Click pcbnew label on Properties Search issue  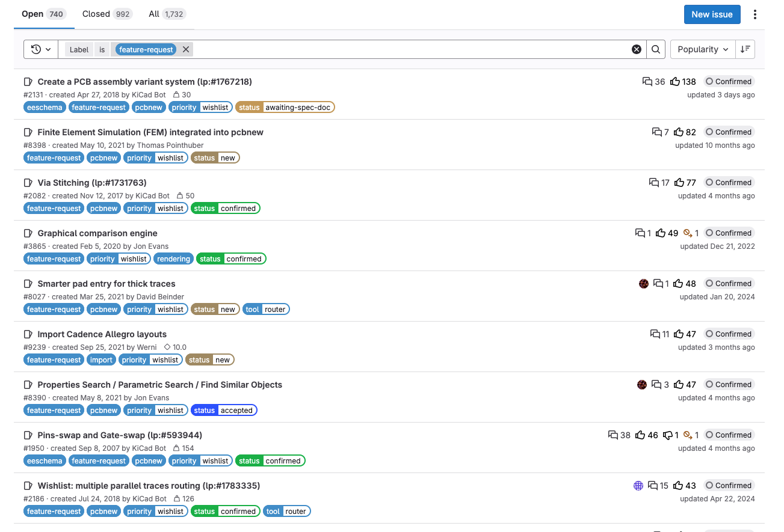104,411
